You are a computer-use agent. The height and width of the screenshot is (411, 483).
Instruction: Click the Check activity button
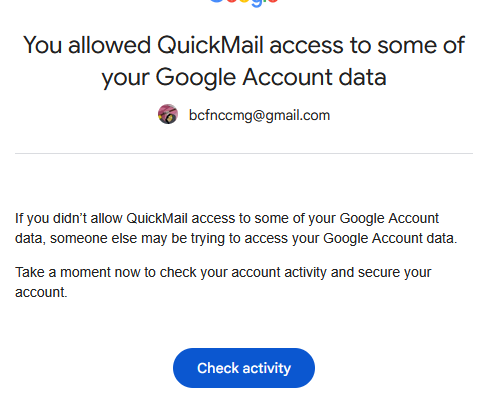[x=244, y=368]
